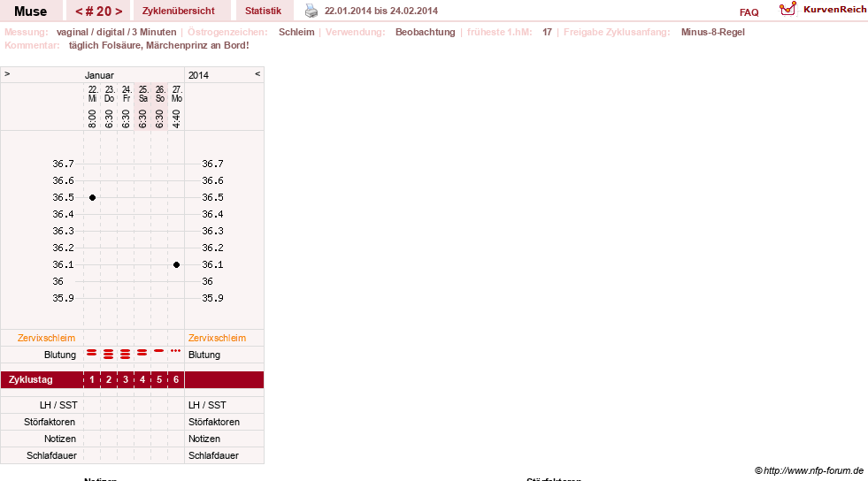Click the Januar month header
The height and width of the screenshot is (481, 868).
[99, 75]
